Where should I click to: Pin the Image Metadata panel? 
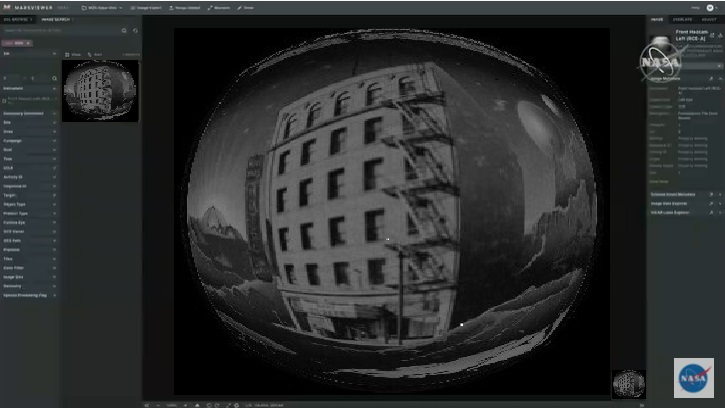coord(708,77)
